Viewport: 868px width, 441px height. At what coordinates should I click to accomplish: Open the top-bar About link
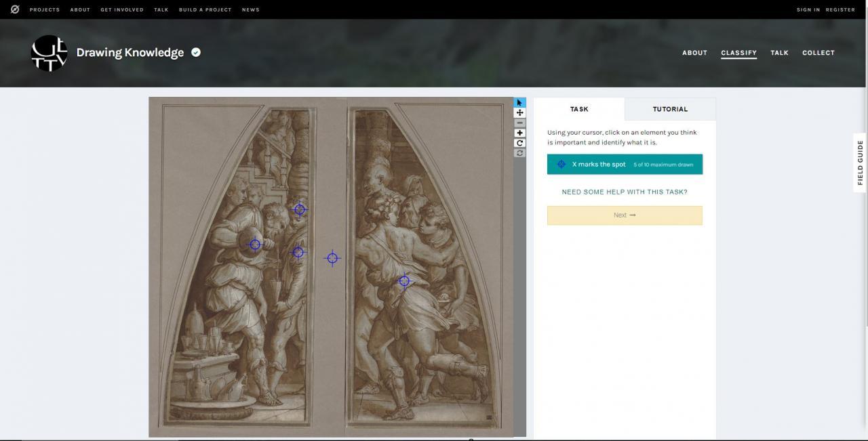(80, 9)
